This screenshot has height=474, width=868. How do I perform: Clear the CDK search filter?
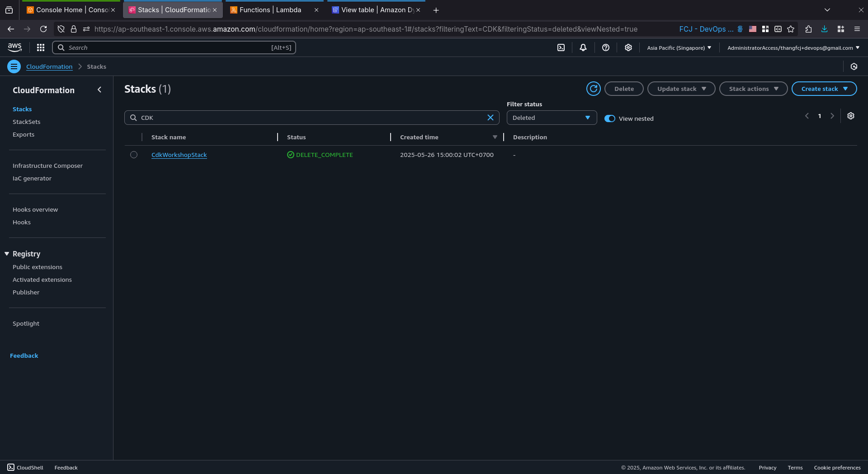491,118
